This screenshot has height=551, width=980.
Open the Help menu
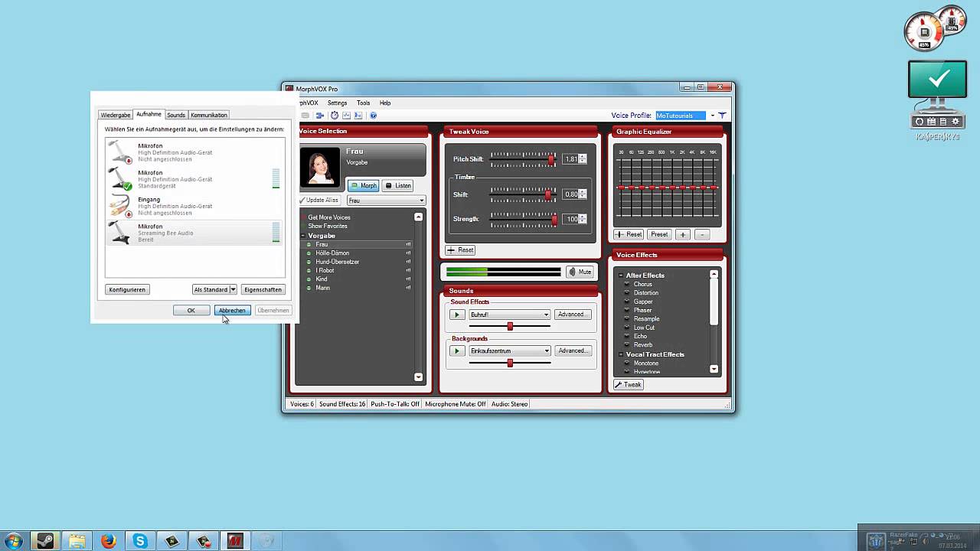coord(385,103)
